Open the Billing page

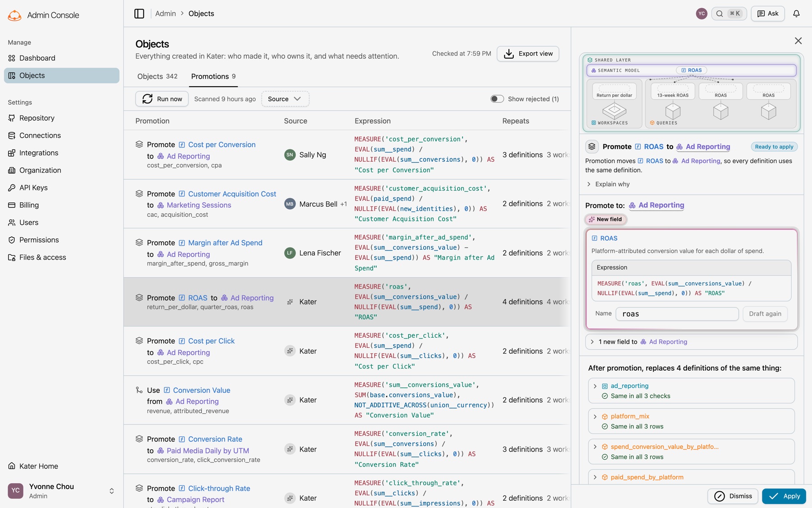coord(62,205)
